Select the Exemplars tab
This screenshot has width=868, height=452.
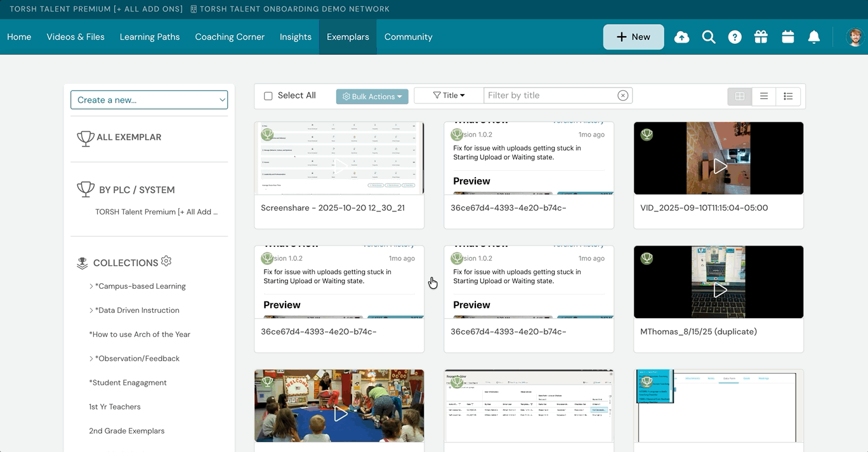[348, 37]
